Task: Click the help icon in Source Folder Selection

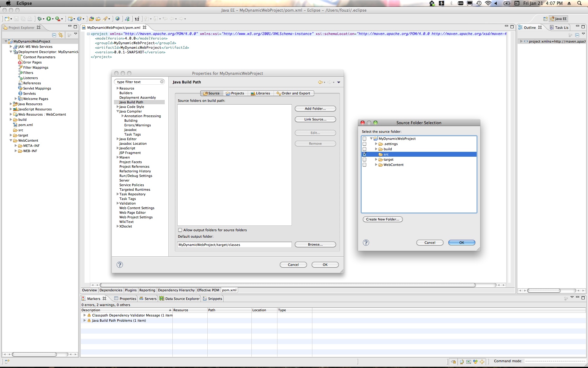Action: click(x=366, y=243)
